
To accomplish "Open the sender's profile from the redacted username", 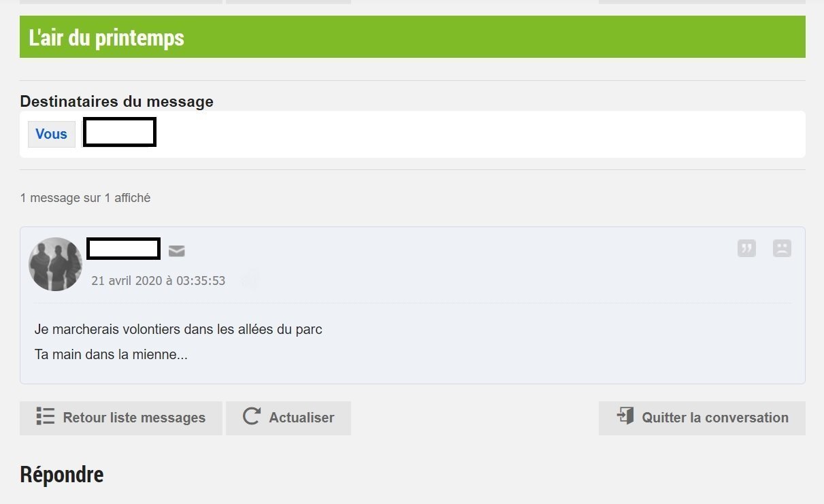I will point(124,249).
